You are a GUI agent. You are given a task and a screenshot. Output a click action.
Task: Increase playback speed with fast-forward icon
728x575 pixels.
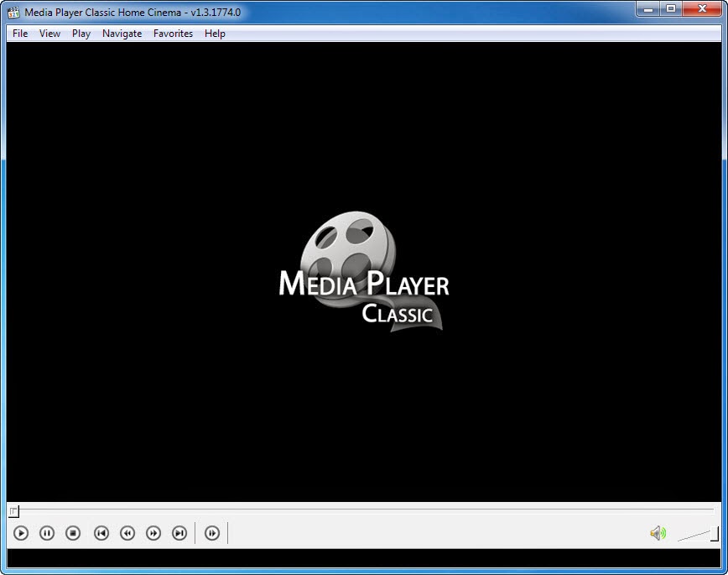[x=153, y=533]
